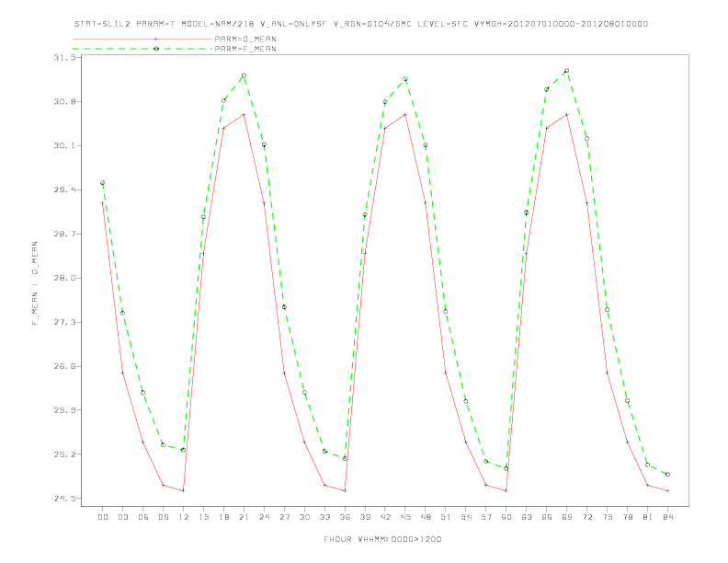Click the y-axis value 27.3
Viewport: 728px width, 563px height.
coord(64,322)
